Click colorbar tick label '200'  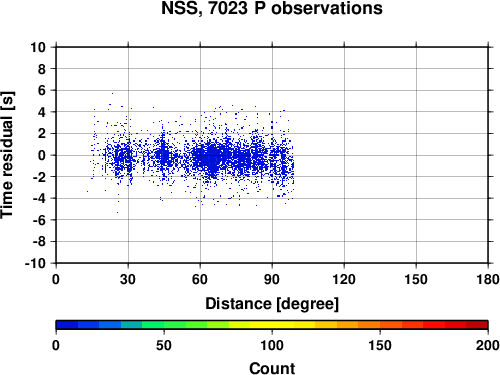pos(488,345)
